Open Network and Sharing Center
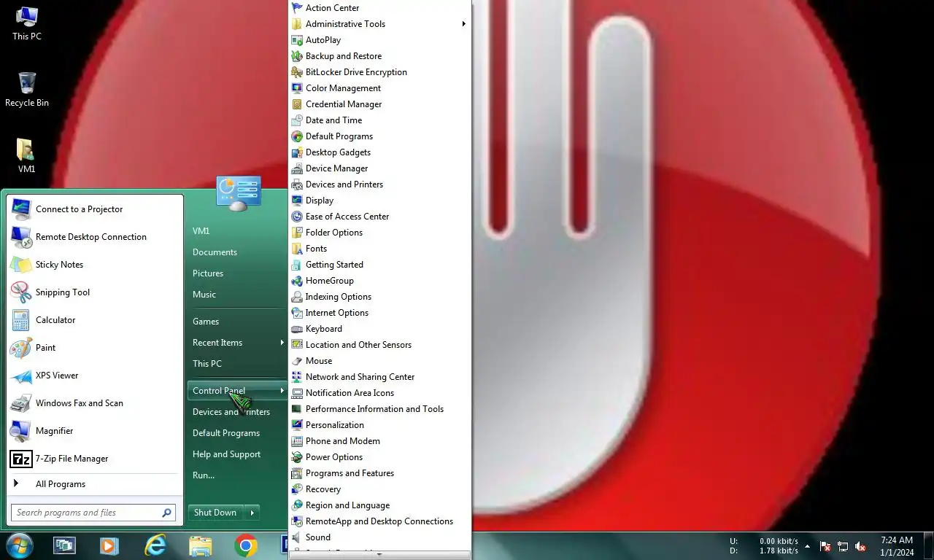The image size is (934, 560). 379,377
